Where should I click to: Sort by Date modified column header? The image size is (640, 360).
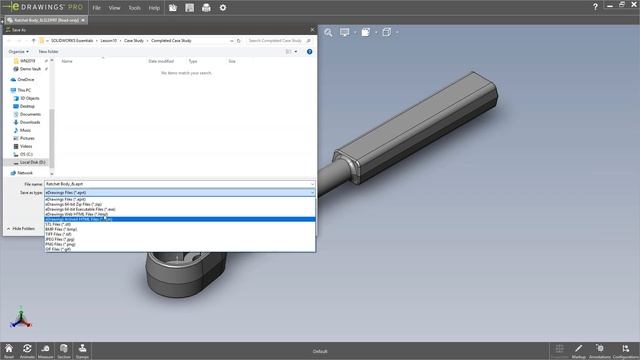tap(161, 61)
